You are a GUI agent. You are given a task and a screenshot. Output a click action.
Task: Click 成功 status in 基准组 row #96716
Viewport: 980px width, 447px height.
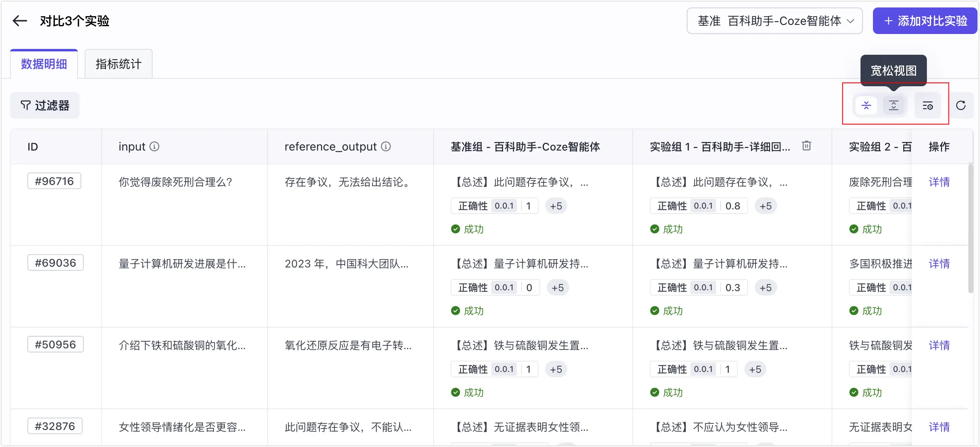(468, 229)
